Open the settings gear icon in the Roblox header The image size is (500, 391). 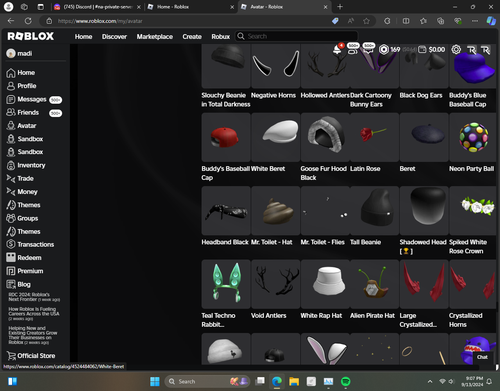[456, 50]
